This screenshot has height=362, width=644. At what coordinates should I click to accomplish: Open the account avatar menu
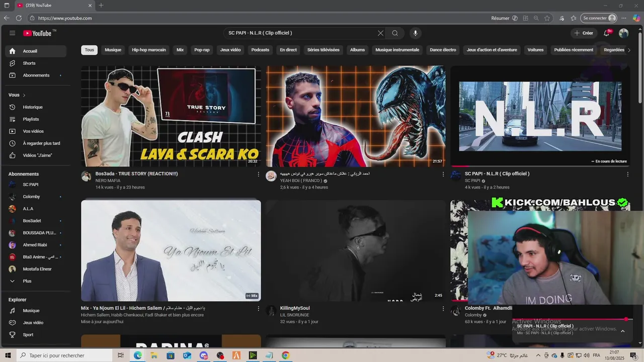[623, 33]
